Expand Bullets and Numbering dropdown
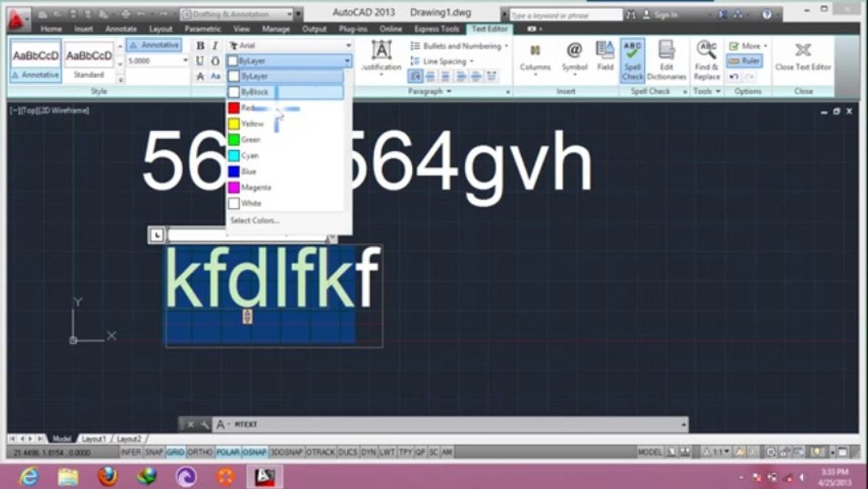This screenshot has height=489, width=868. click(x=506, y=46)
